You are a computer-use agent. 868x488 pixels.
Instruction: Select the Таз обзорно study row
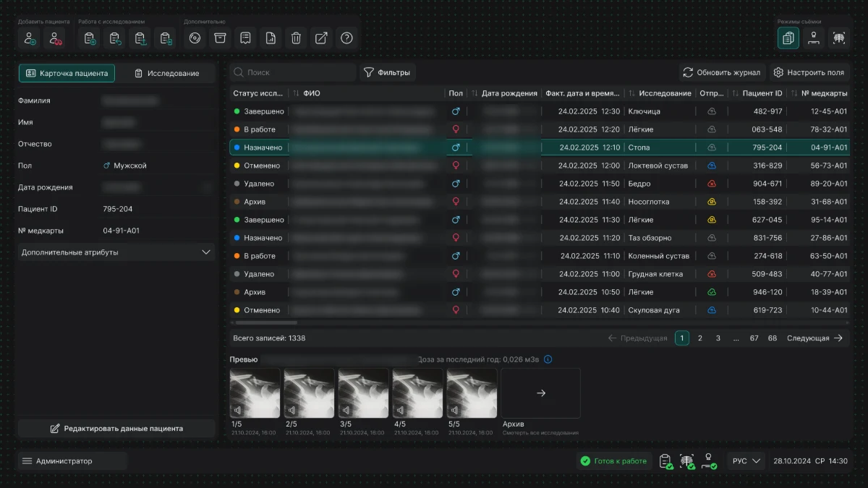click(x=540, y=238)
